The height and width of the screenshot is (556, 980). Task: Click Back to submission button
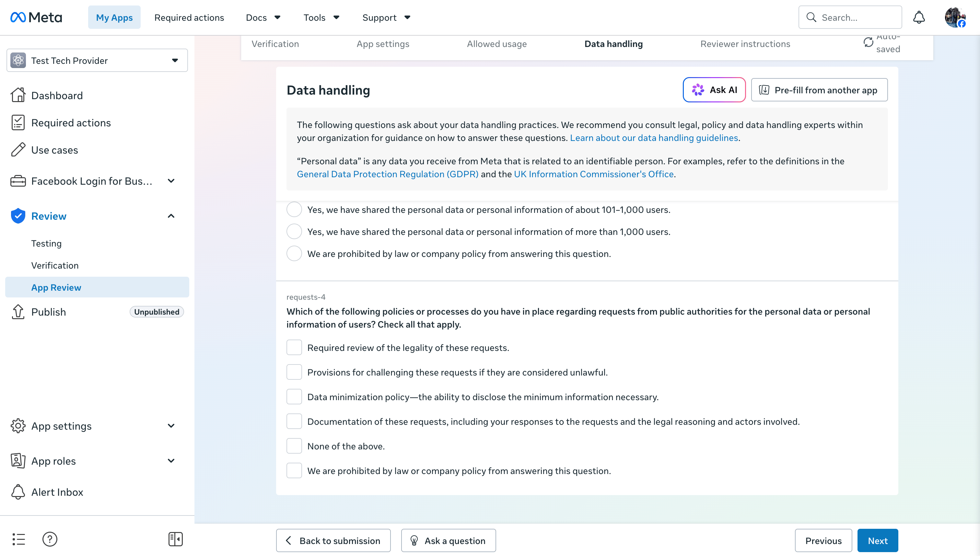(x=333, y=540)
